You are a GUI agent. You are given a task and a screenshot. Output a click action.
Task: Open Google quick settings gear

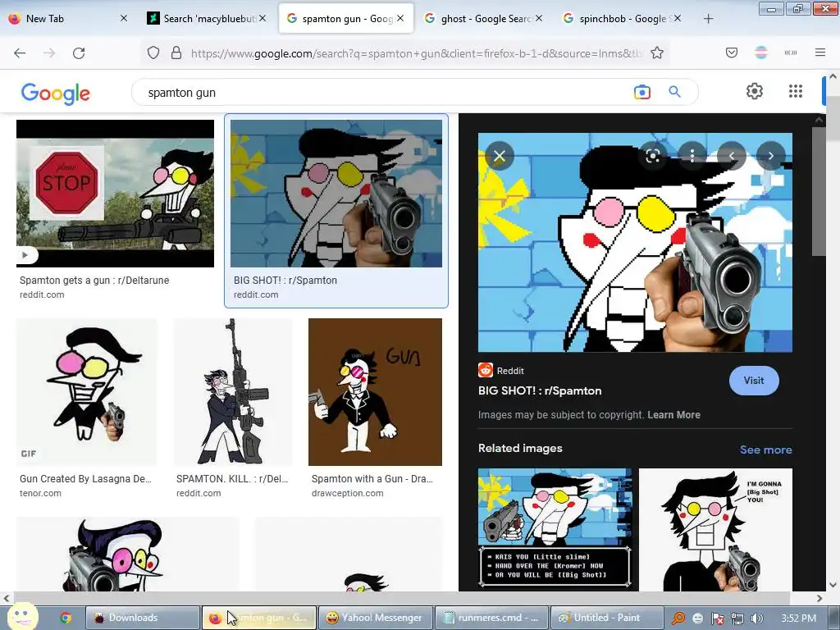point(755,91)
